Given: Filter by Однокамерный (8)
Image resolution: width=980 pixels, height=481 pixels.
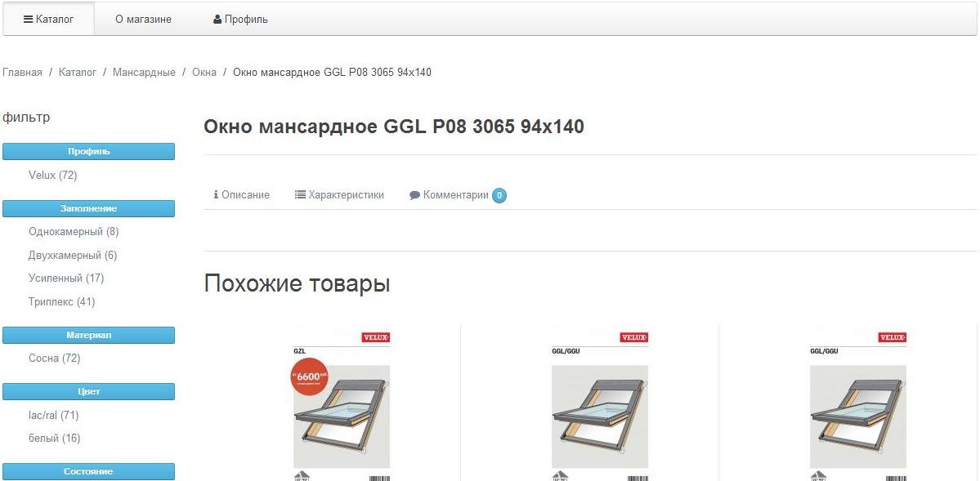Looking at the screenshot, I should 74,232.
